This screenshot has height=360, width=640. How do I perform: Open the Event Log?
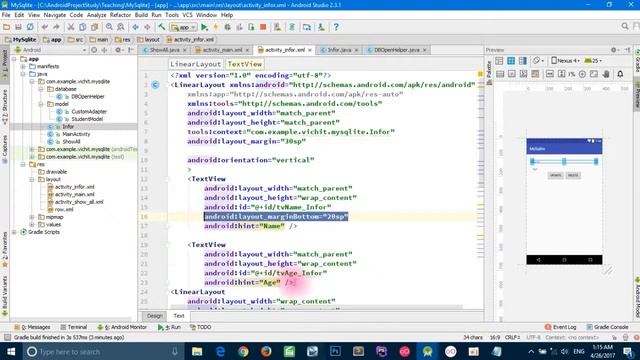tap(560, 327)
